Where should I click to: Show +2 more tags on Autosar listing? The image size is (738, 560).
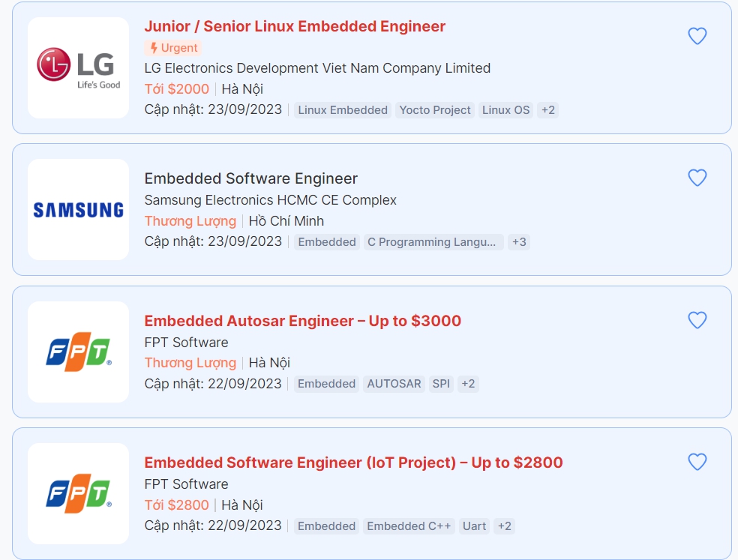point(468,384)
